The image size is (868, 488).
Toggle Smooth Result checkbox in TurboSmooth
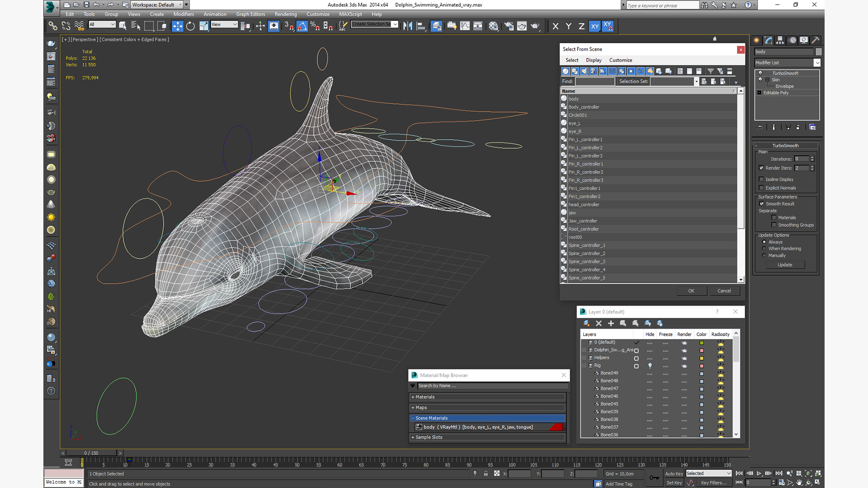[x=762, y=204]
